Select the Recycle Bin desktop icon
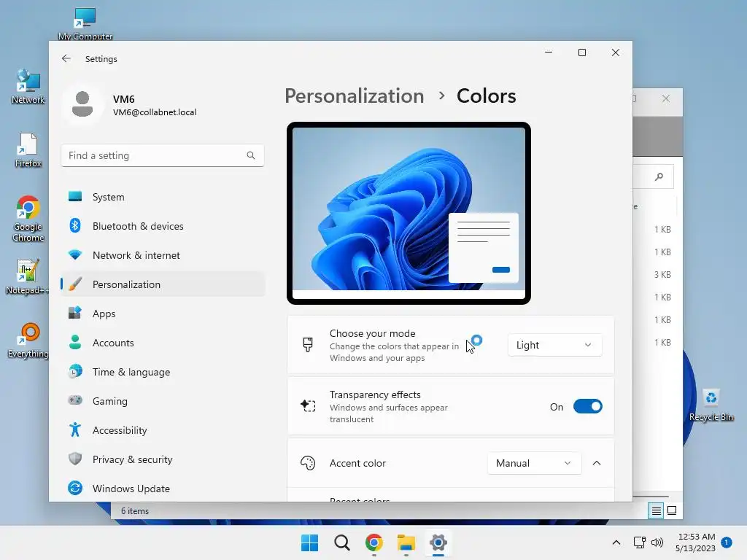 pyautogui.click(x=711, y=405)
